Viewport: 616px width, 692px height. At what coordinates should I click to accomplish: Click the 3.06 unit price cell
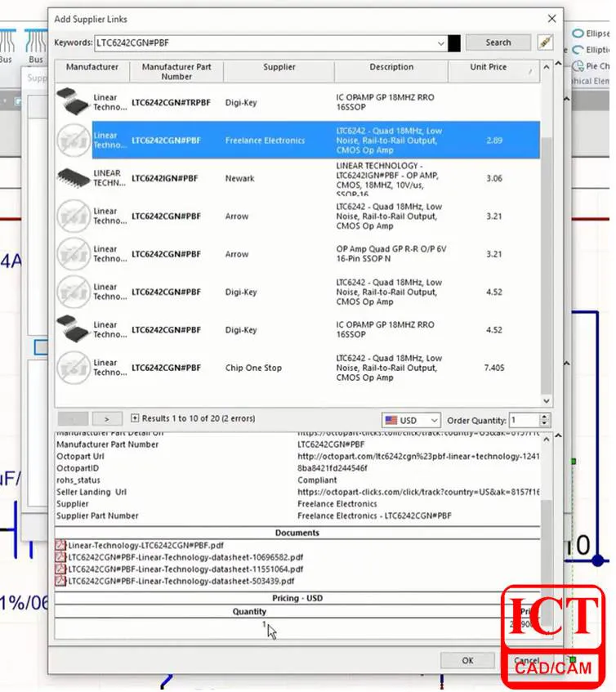click(493, 178)
